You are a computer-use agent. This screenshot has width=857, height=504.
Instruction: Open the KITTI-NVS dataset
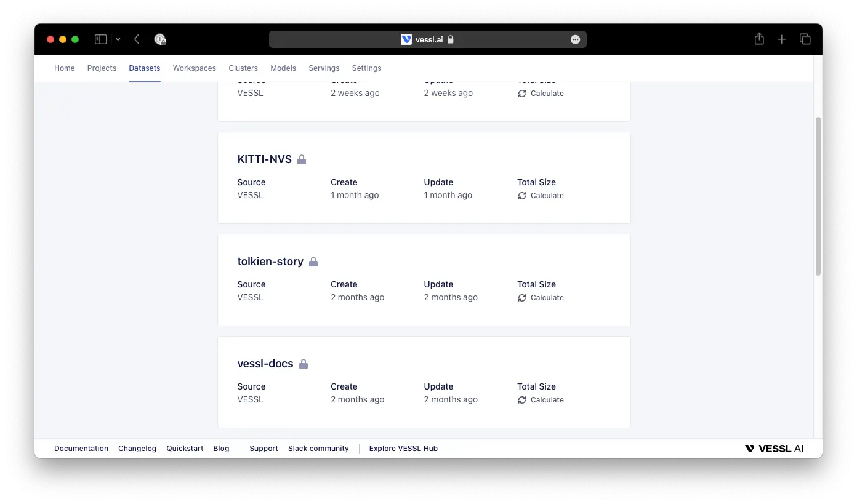(x=264, y=159)
